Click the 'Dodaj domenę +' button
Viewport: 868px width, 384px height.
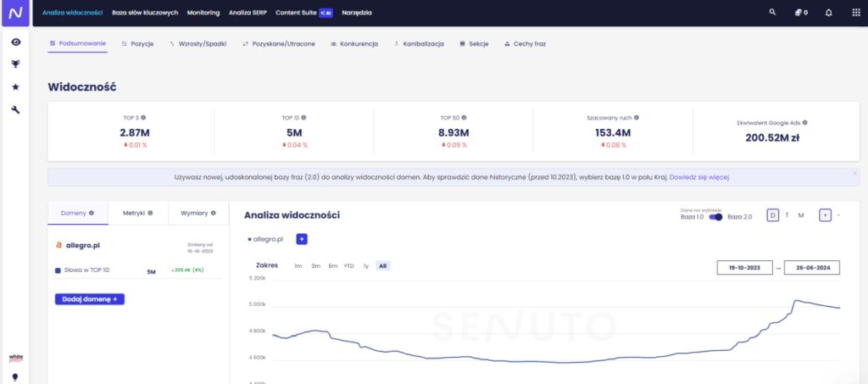(x=90, y=299)
